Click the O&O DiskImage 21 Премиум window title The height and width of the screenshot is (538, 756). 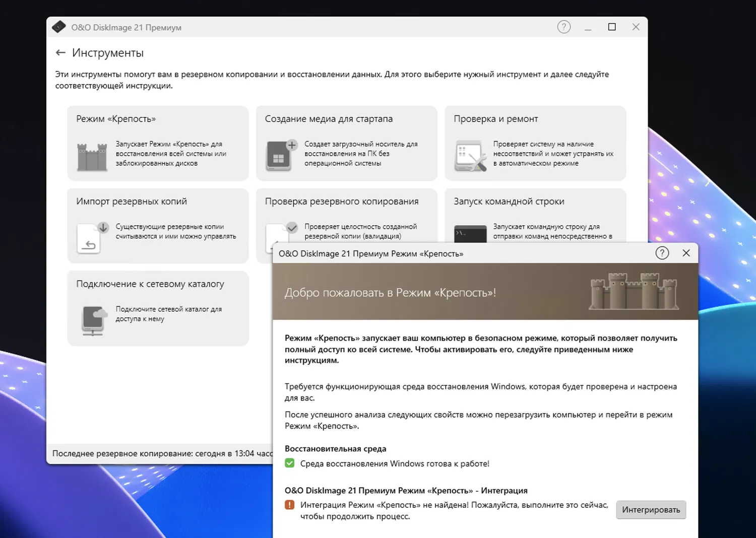click(x=127, y=27)
